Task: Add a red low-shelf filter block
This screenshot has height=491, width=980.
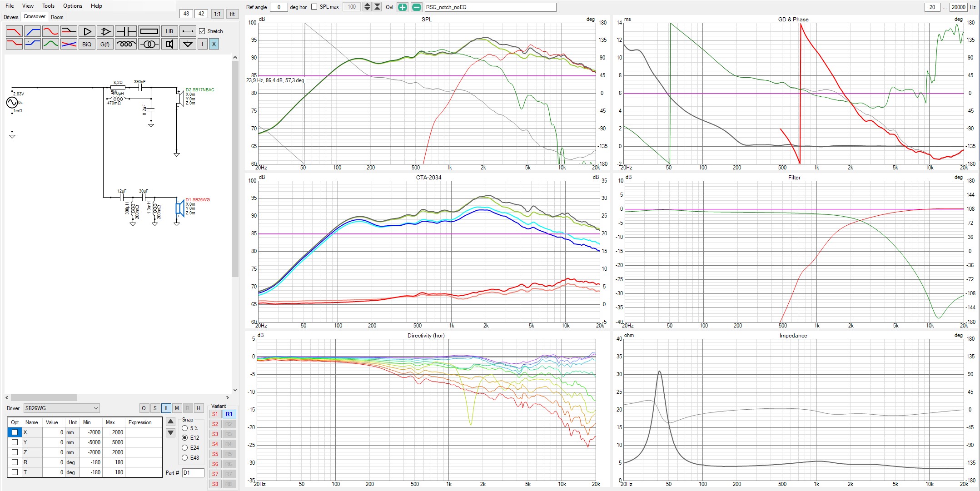Action: (x=14, y=44)
